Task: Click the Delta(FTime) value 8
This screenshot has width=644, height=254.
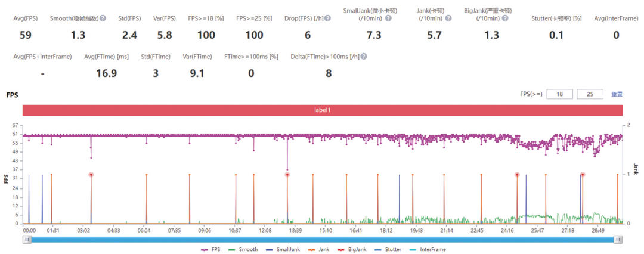Action: coord(329,73)
